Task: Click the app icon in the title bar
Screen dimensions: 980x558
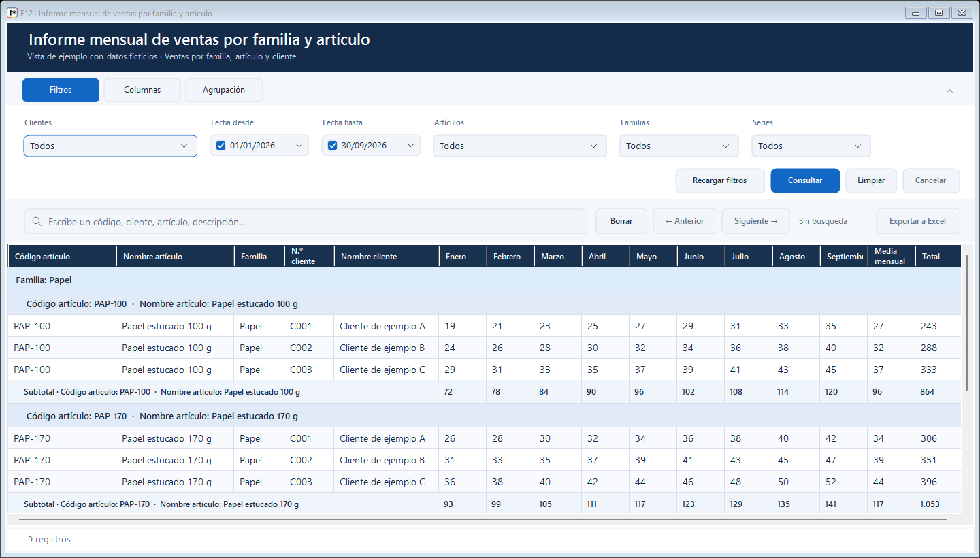Action: pyautogui.click(x=12, y=13)
